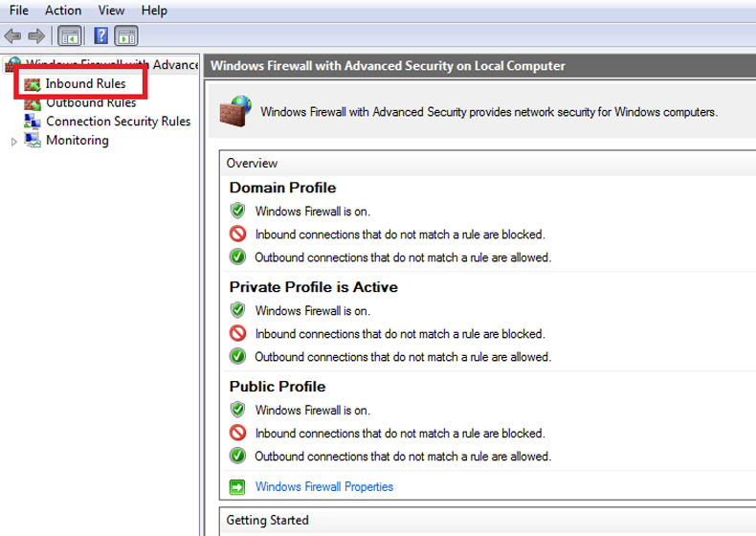
Task: Open the View menu
Action: (x=111, y=11)
